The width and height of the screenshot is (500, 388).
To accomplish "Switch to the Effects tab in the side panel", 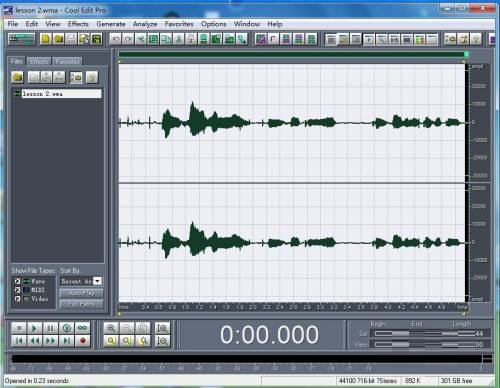I will [x=39, y=61].
